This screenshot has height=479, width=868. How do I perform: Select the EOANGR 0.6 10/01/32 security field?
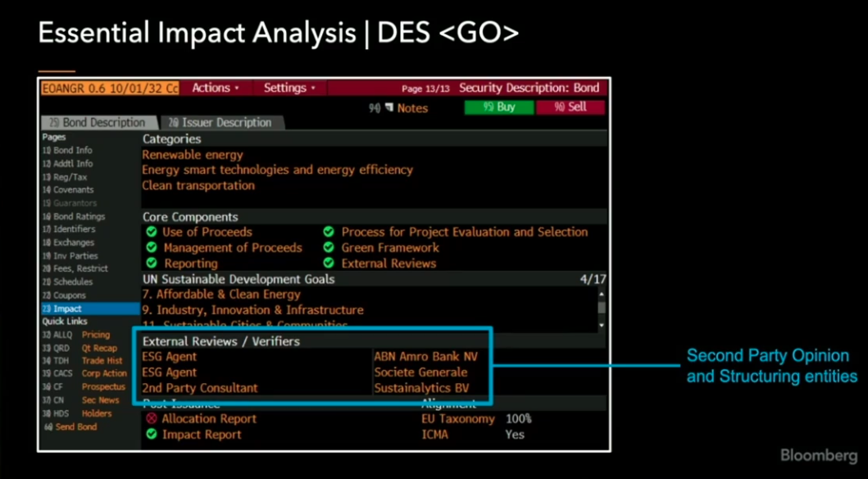coord(110,88)
